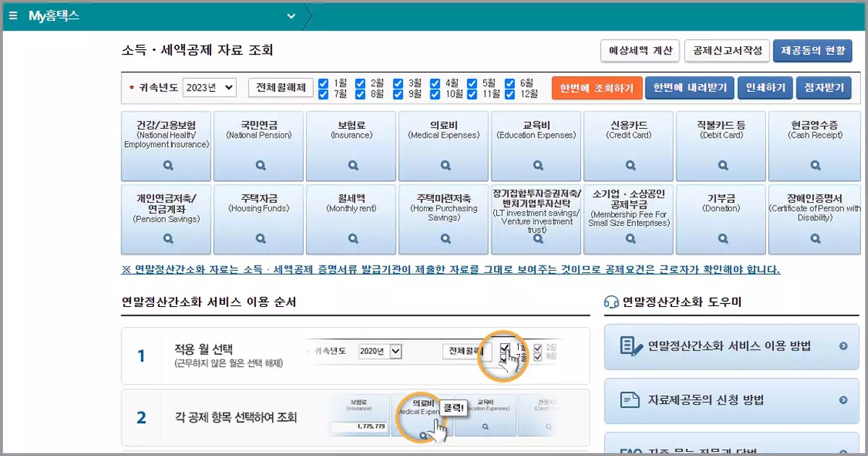Query 신용카드 (Credit Card) records
The height and width of the screenshot is (456, 868).
point(629,165)
